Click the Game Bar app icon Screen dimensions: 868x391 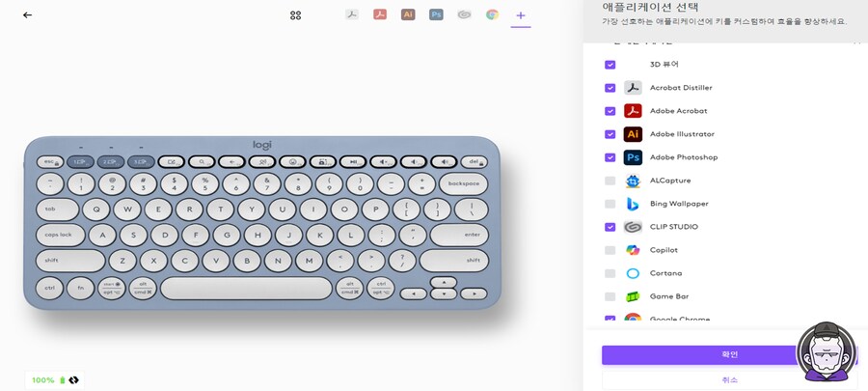(x=633, y=296)
